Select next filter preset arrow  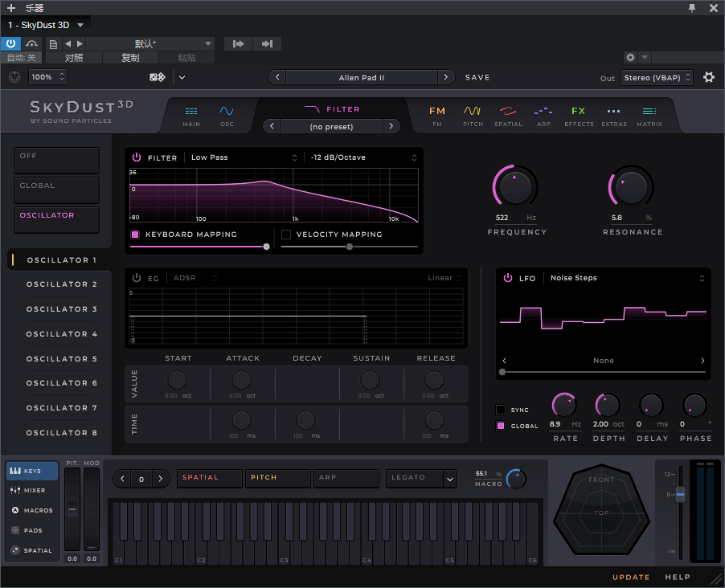click(x=391, y=126)
